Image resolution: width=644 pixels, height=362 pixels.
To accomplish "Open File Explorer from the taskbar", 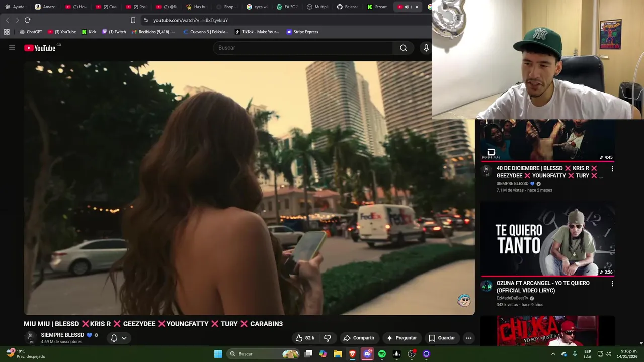I will pos(338,354).
